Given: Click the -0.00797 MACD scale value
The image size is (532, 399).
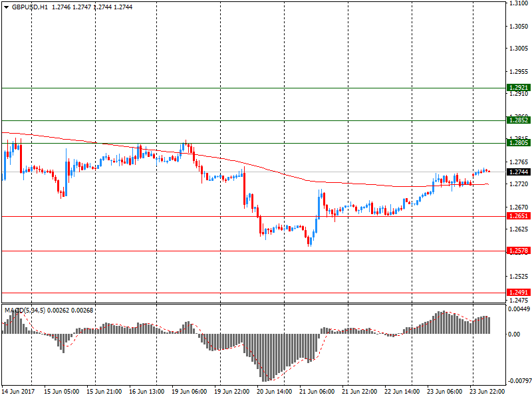Looking at the screenshot, I should (x=519, y=381).
